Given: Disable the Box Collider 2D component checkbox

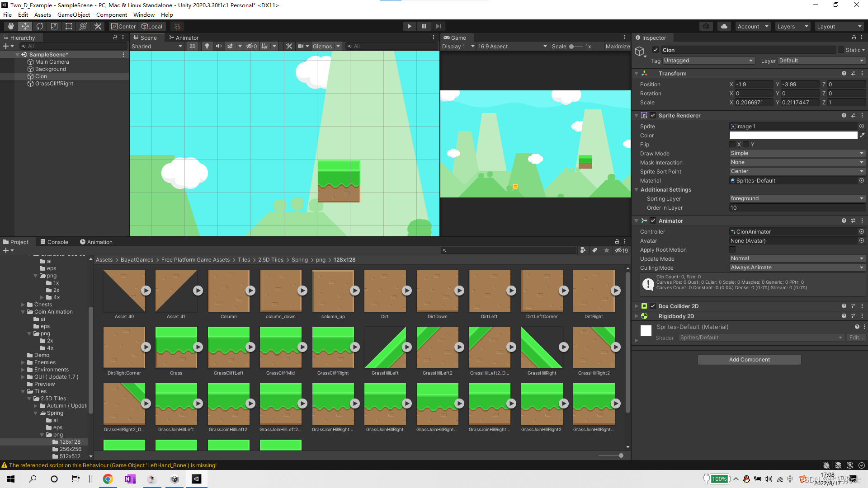Looking at the screenshot, I should [x=653, y=306].
